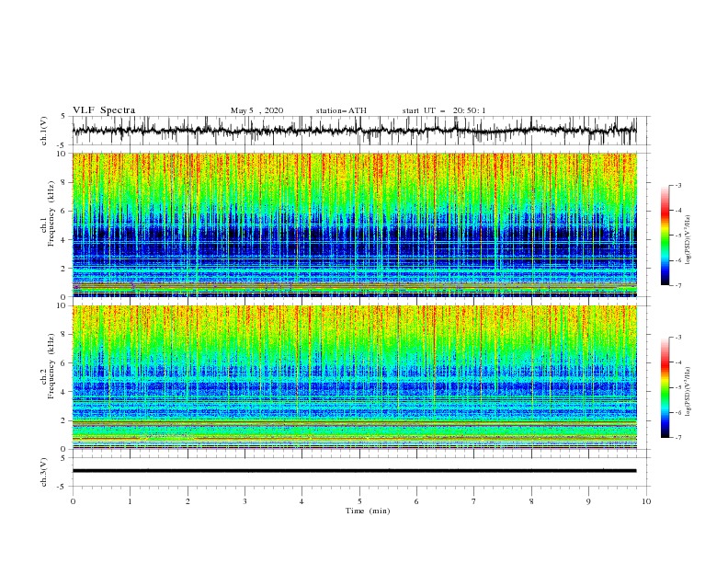Click the ch.2 spectrogram color bar

tap(665, 387)
